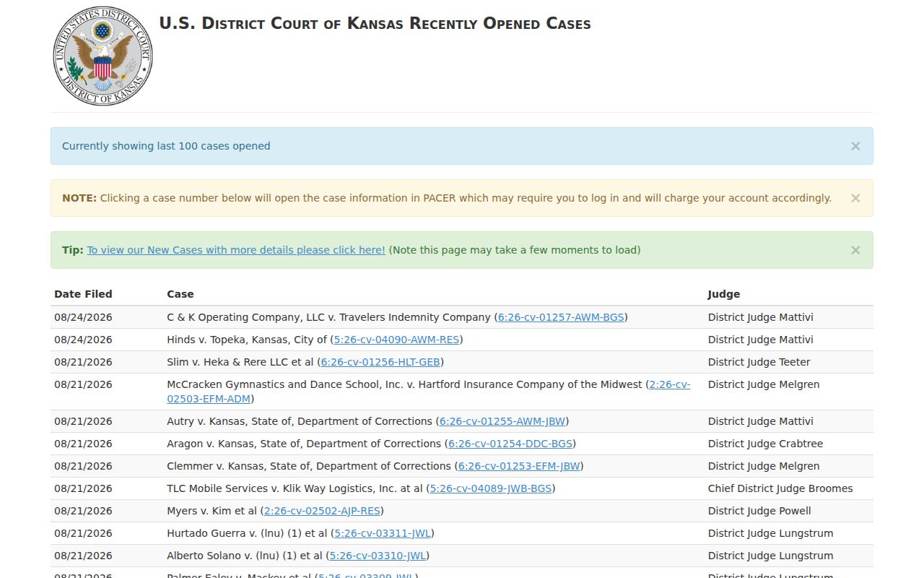Click 'C & K Operating Company, LLC' case name
The width and height of the screenshot is (924, 578).
coord(245,317)
